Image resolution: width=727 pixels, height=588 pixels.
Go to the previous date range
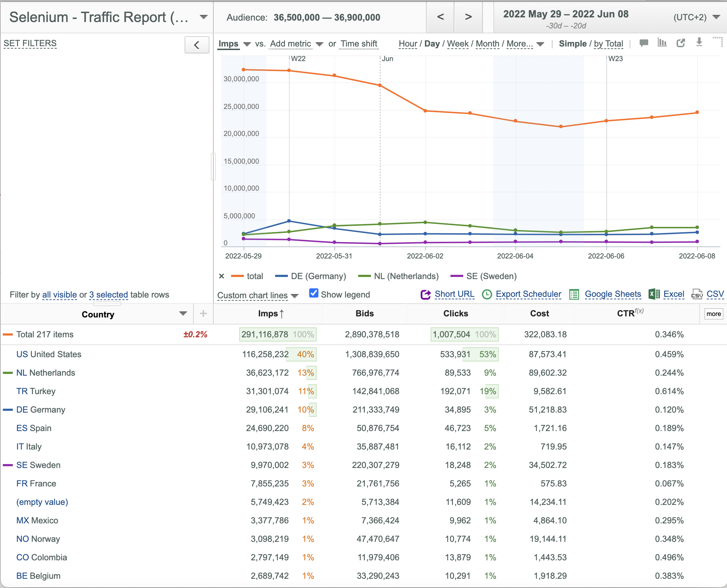click(440, 17)
